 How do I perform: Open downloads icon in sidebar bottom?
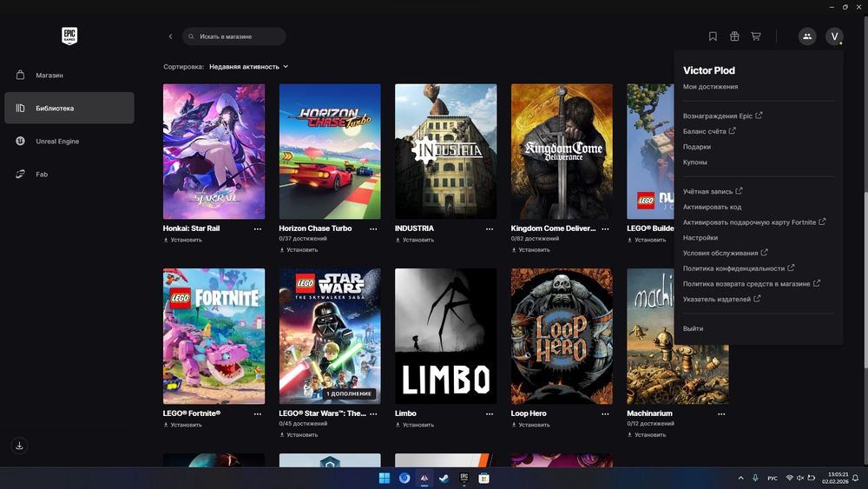pyautogui.click(x=19, y=446)
